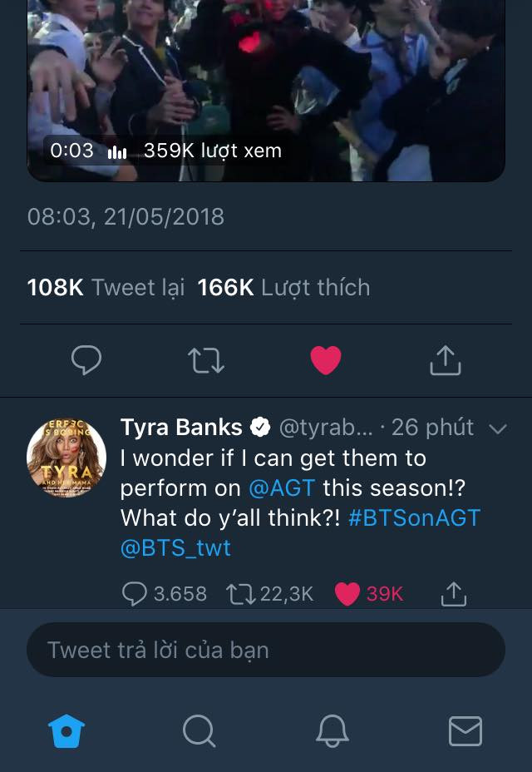The width and height of the screenshot is (532, 772).
Task: Click the #BTSonAGT hashtag
Action: [414, 517]
